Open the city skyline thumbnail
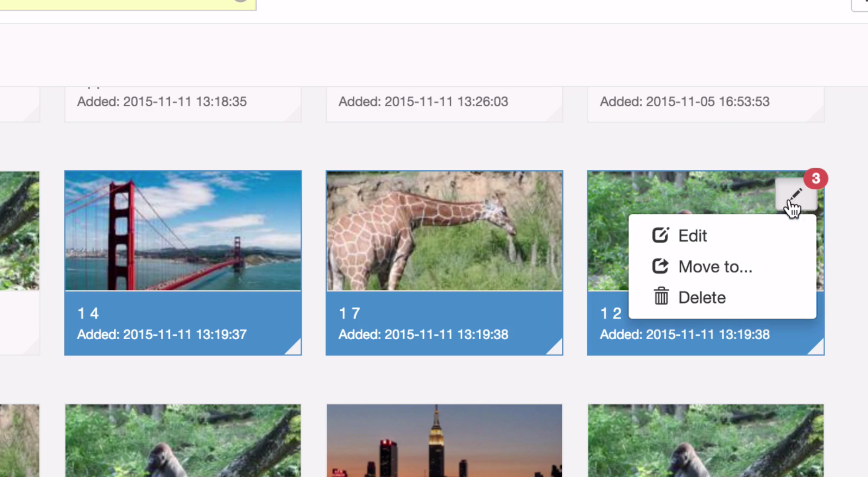The width and height of the screenshot is (868, 477). 444,441
